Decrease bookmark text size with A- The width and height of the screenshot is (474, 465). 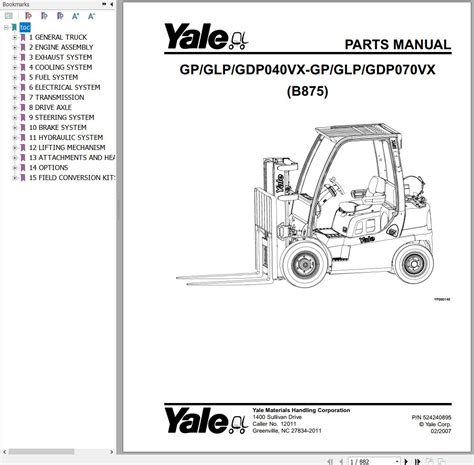click(x=91, y=16)
